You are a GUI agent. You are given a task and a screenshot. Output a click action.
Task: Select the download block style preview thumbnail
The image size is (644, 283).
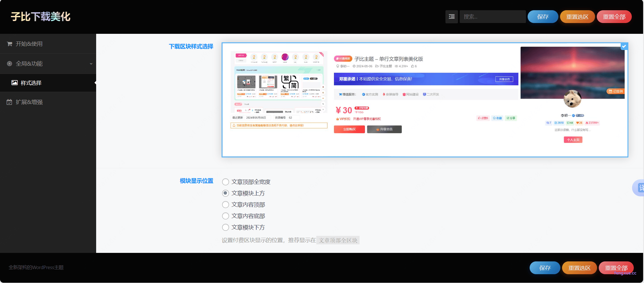point(425,100)
